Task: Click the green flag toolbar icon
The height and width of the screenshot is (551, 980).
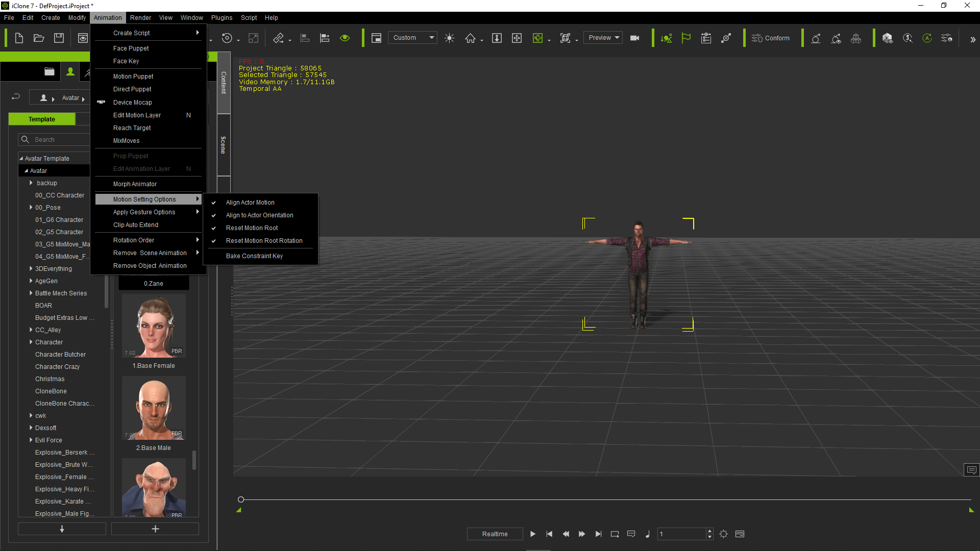Action: [x=686, y=38]
